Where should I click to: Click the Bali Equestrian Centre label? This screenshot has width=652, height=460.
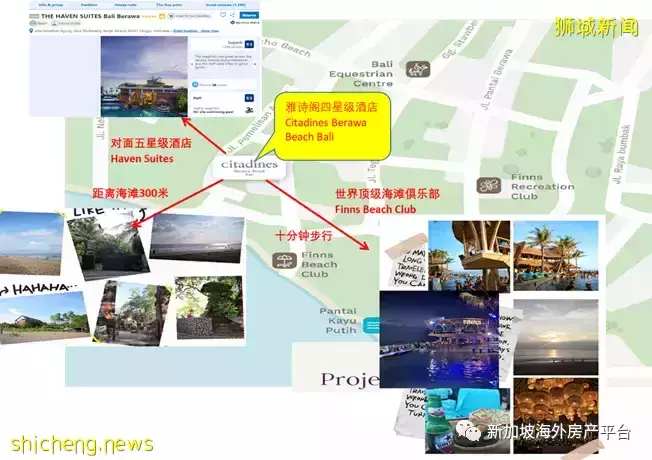pos(361,74)
